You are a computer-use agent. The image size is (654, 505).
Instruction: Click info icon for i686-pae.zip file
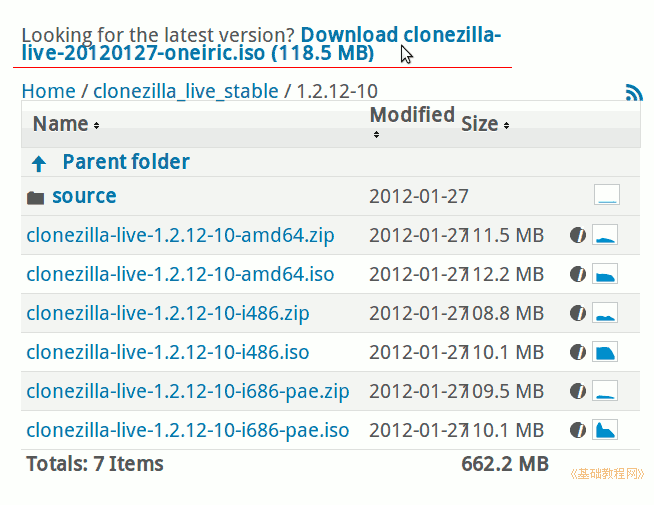pos(578,391)
